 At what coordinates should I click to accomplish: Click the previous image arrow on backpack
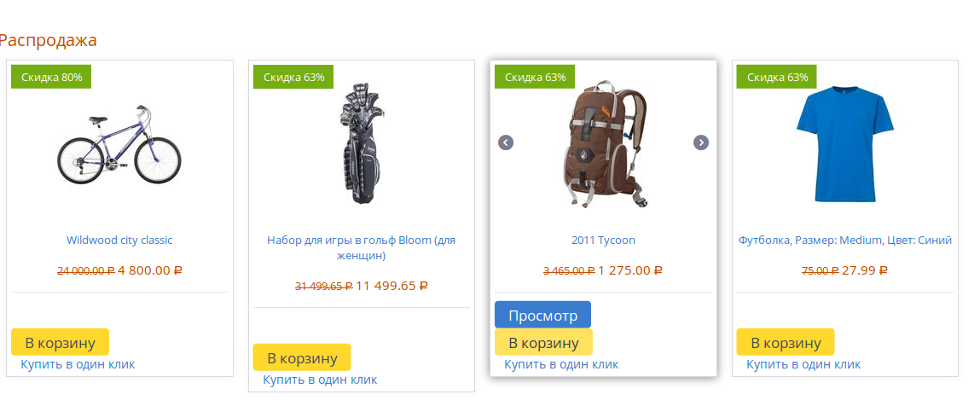click(506, 142)
